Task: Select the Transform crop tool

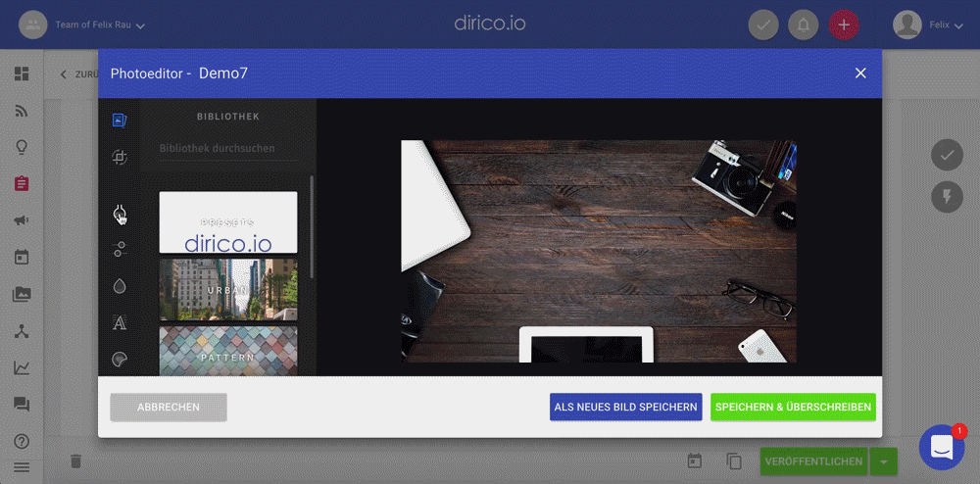Action: pyautogui.click(x=120, y=158)
